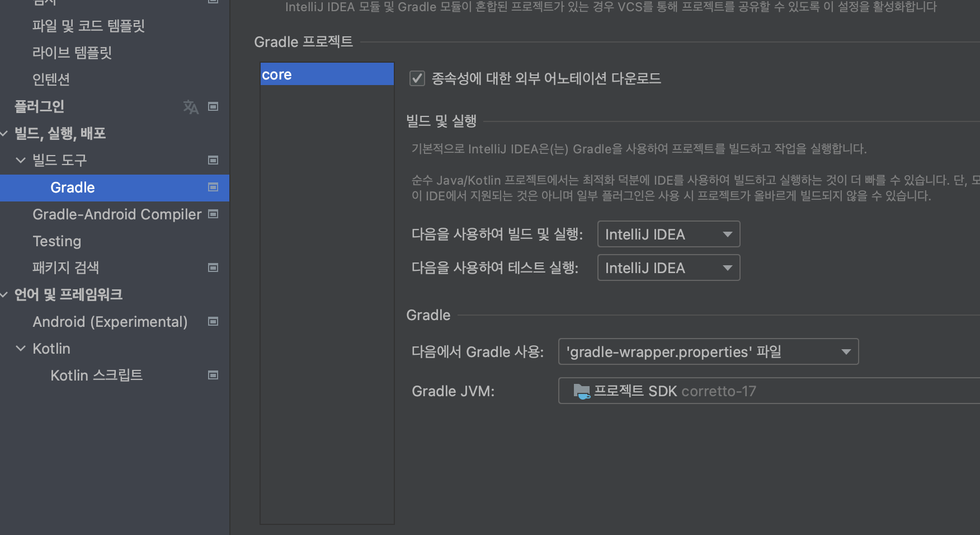980x535 pixels.
Task: Open 파일 및 코드 템플릿 settings
Action: (88, 26)
